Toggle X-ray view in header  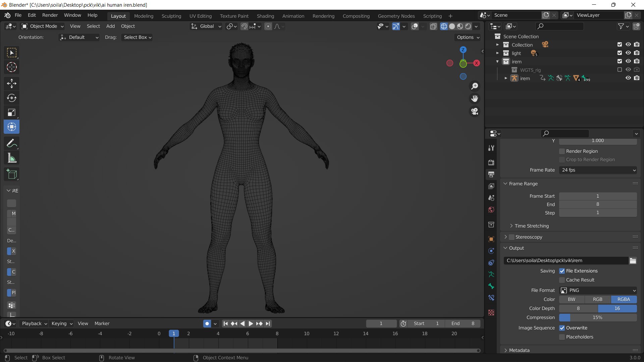coord(433,26)
